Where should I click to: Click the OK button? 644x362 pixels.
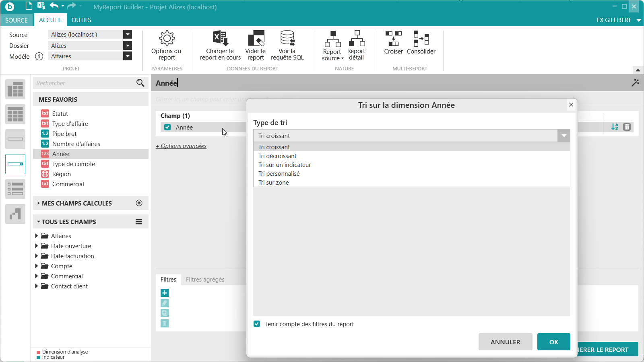553,342
